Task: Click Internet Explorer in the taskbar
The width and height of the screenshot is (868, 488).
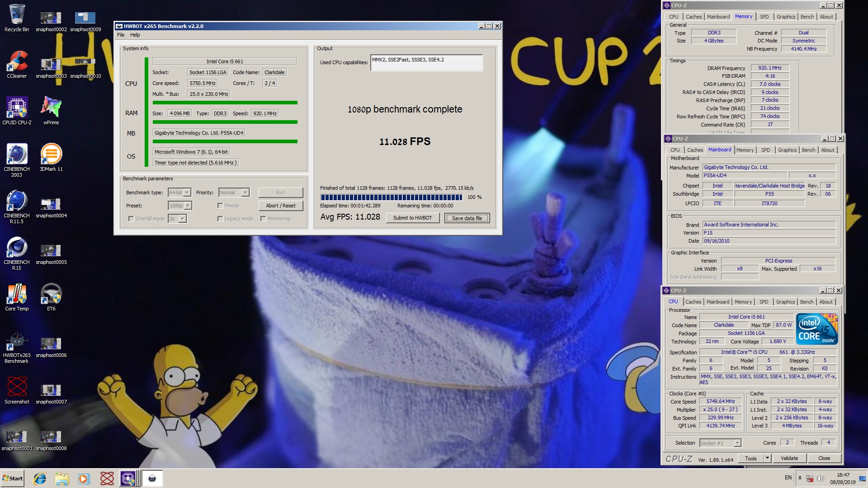Action: (x=40, y=479)
